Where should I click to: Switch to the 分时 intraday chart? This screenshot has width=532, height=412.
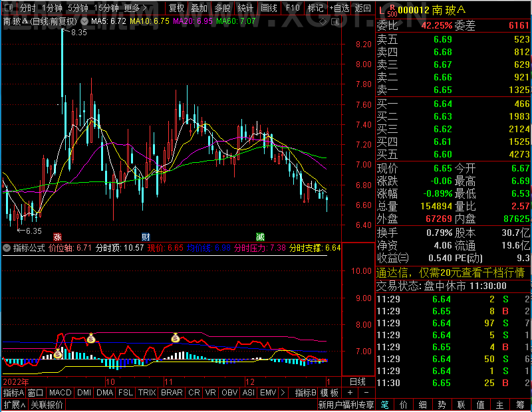click(x=27, y=8)
